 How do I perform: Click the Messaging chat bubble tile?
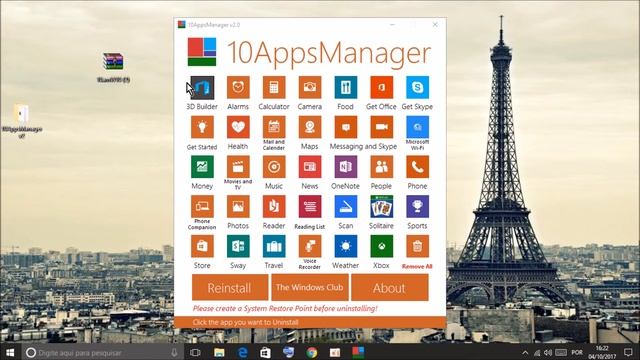coord(346,127)
